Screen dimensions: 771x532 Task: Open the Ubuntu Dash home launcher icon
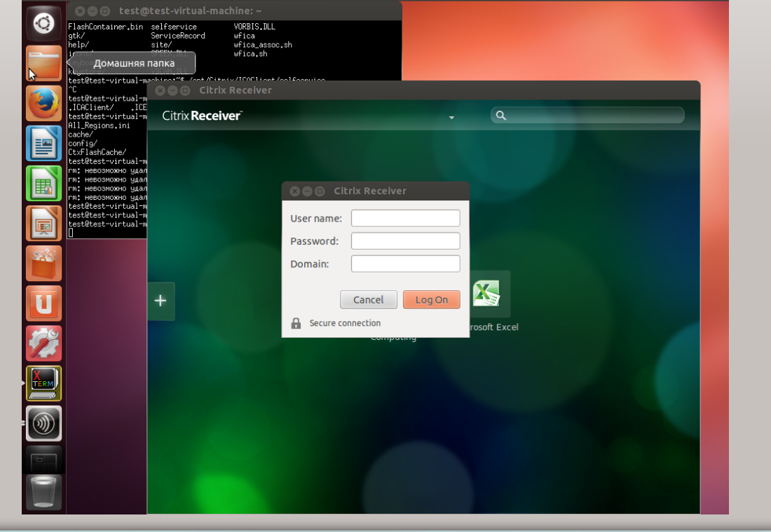point(43,23)
